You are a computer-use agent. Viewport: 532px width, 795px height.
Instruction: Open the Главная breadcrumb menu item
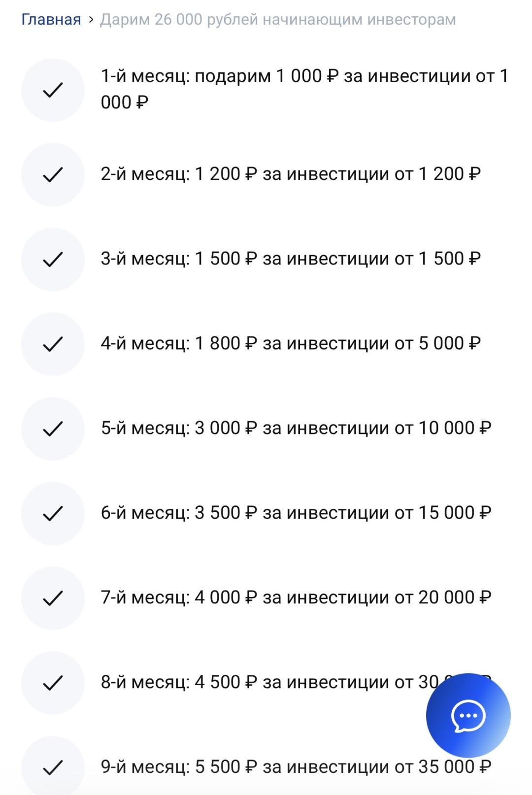click(50, 19)
